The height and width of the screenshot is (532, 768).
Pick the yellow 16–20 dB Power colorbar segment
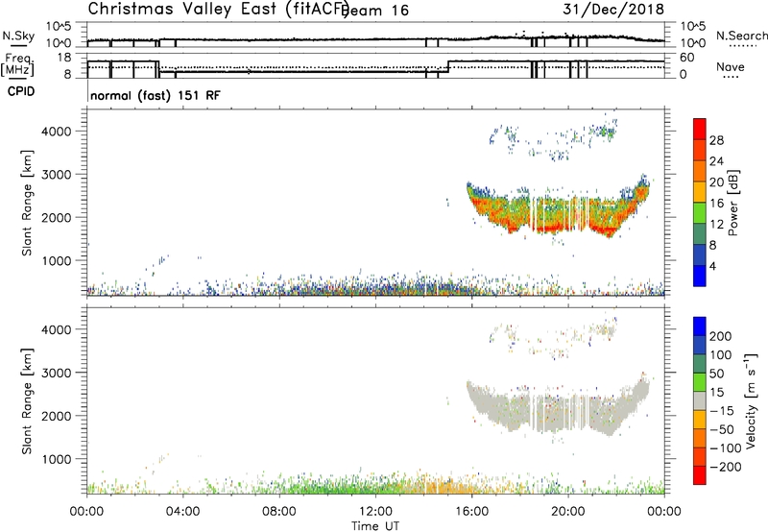coord(700,192)
